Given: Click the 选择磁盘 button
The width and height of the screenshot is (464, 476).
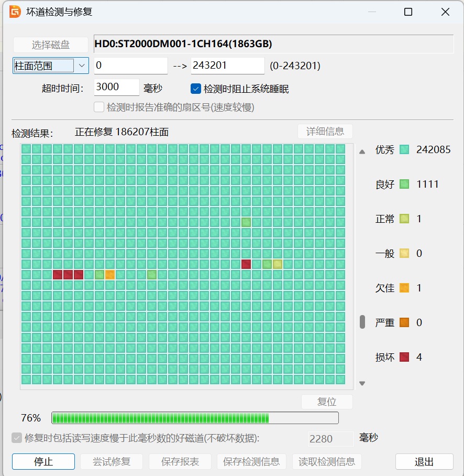Looking at the screenshot, I should (51, 45).
